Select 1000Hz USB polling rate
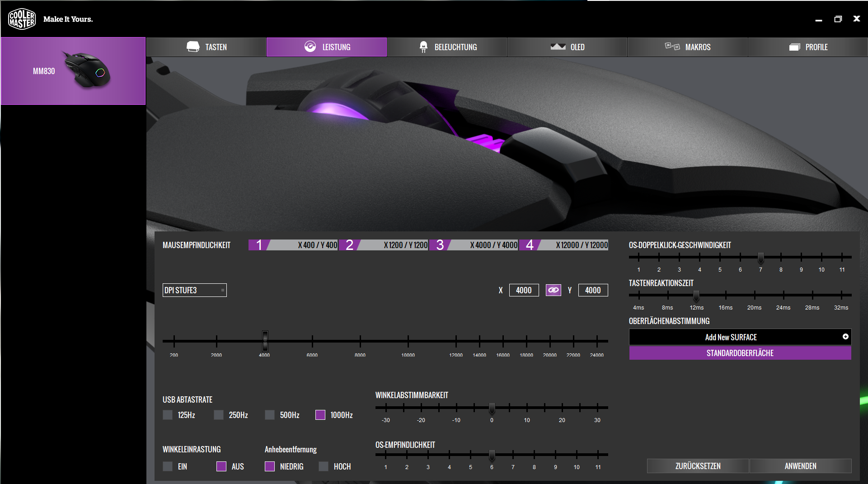 [x=320, y=415]
